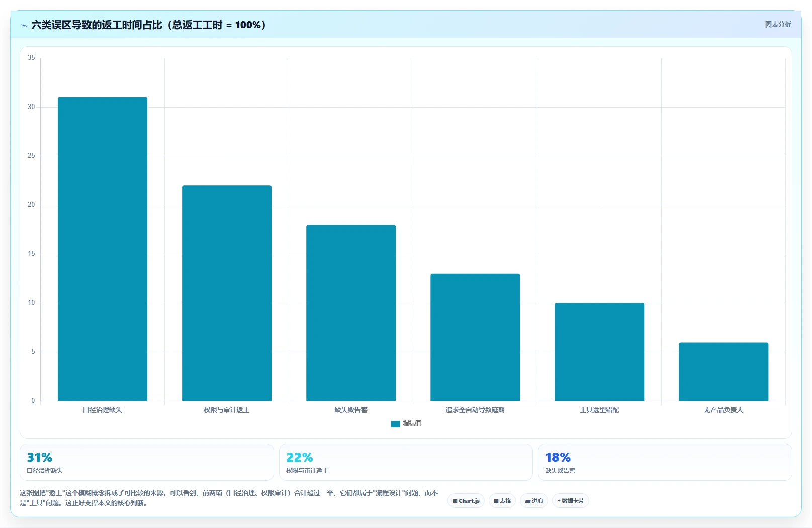The width and height of the screenshot is (812, 528).
Task: Click the 31% value in the first stat card
Action: pyautogui.click(x=40, y=458)
